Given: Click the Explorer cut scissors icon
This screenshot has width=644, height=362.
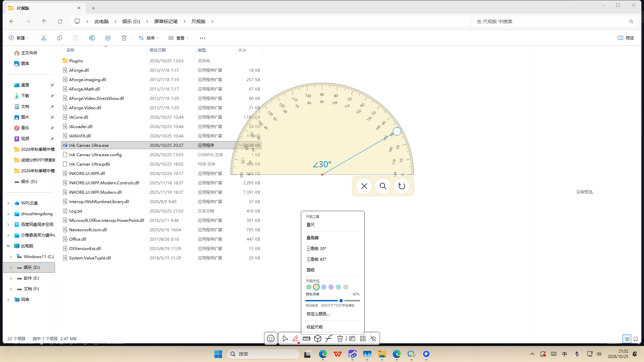Looking at the screenshot, I should [x=44, y=38].
